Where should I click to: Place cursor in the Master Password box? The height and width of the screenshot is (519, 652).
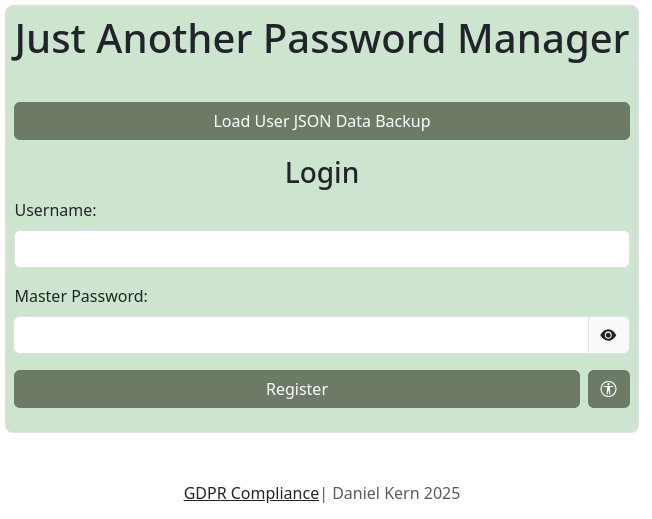click(x=300, y=335)
